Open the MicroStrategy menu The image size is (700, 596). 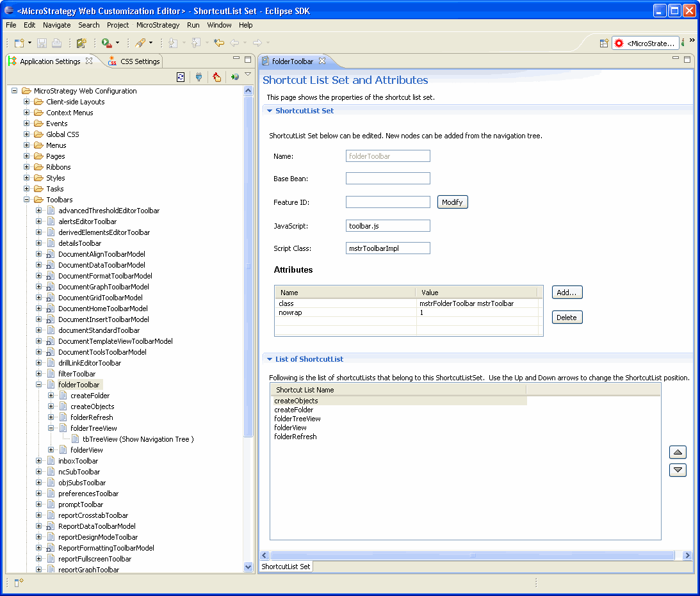(158, 25)
